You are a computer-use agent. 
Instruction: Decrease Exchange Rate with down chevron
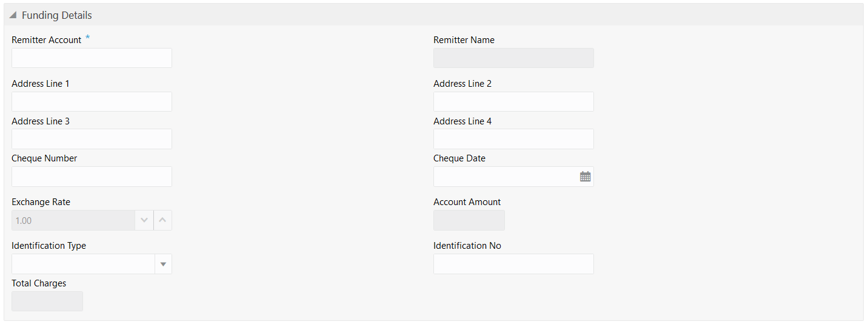click(144, 220)
